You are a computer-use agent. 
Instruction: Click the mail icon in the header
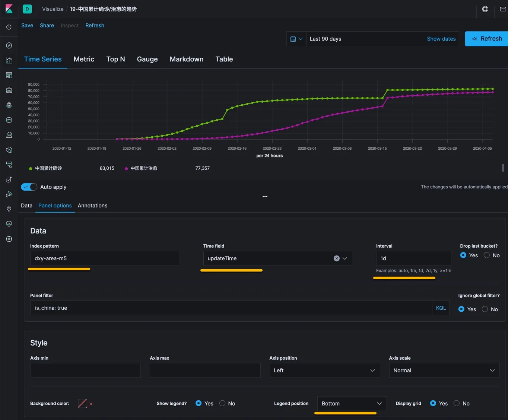coord(503,9)
